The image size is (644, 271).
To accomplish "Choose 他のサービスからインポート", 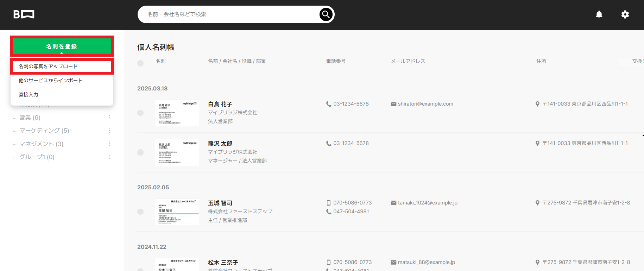I will [50, 80].
